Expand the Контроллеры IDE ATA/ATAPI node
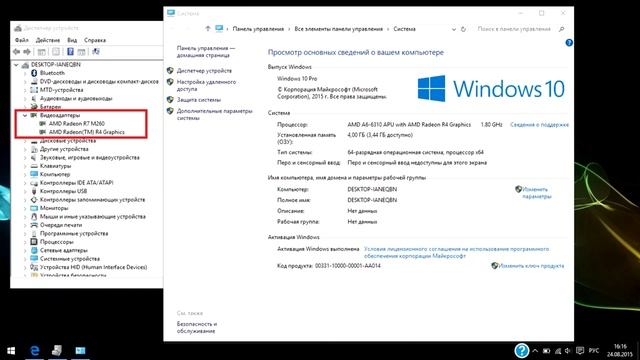Image resolution: width=640 pixels, height=360 pixels. point(25,183)
